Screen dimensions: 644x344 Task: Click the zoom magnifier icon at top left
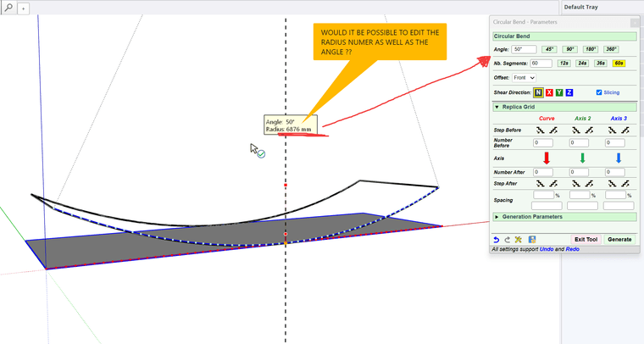point(8,8)
